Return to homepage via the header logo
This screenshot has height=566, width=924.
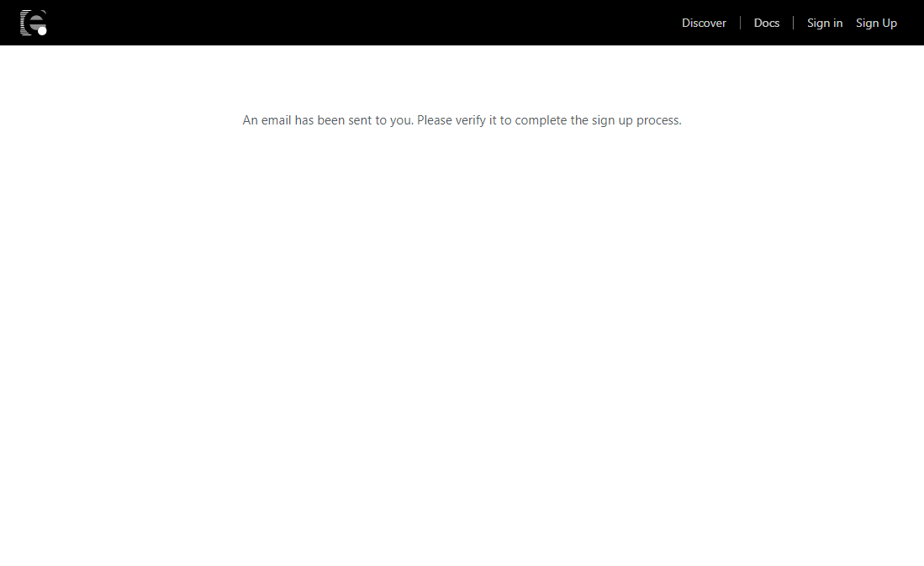33,23
